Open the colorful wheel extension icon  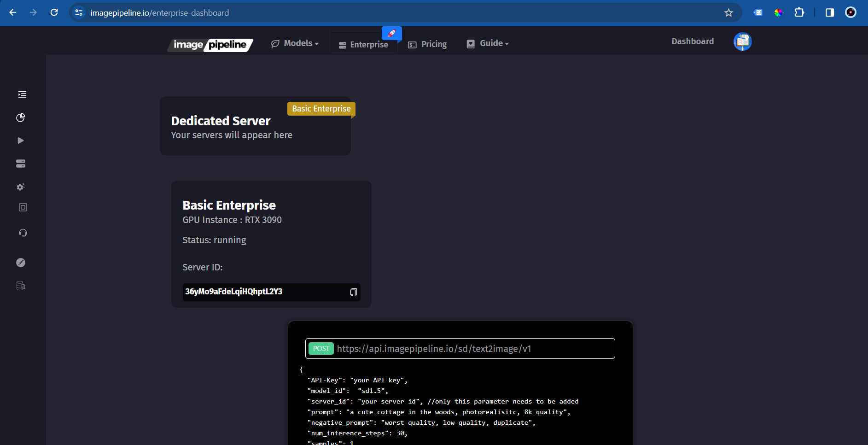pos(778,12)
